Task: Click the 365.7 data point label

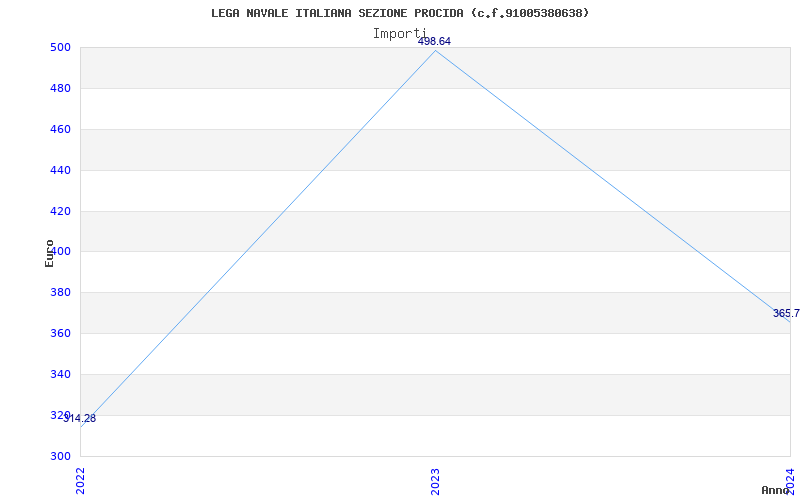Action: click(x=786, y=313)
